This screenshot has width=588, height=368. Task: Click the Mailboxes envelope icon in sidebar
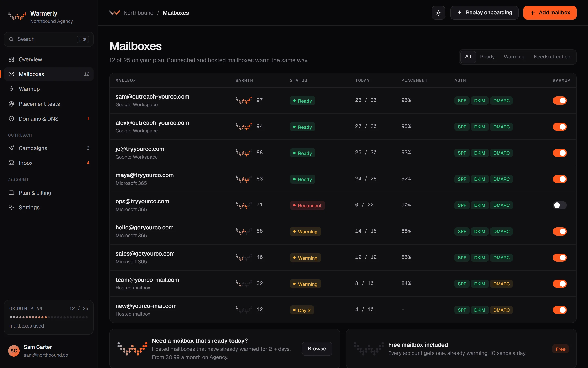click(x=11, y=74)
